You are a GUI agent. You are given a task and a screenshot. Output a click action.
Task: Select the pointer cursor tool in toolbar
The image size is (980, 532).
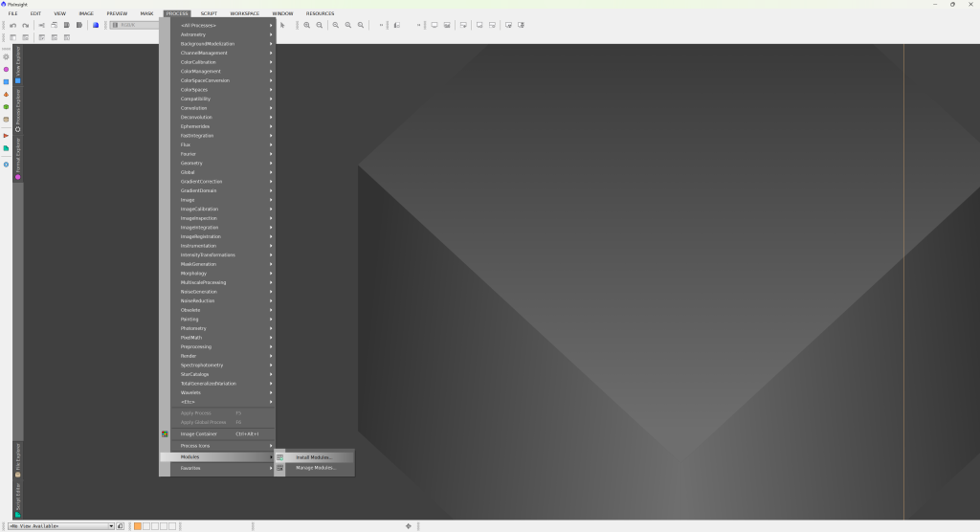282,25
